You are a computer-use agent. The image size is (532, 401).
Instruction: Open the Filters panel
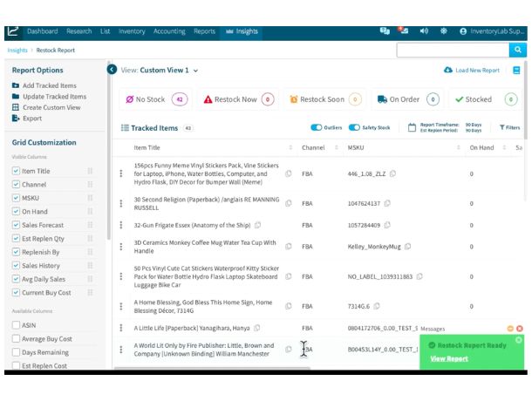tap(509, 127)
